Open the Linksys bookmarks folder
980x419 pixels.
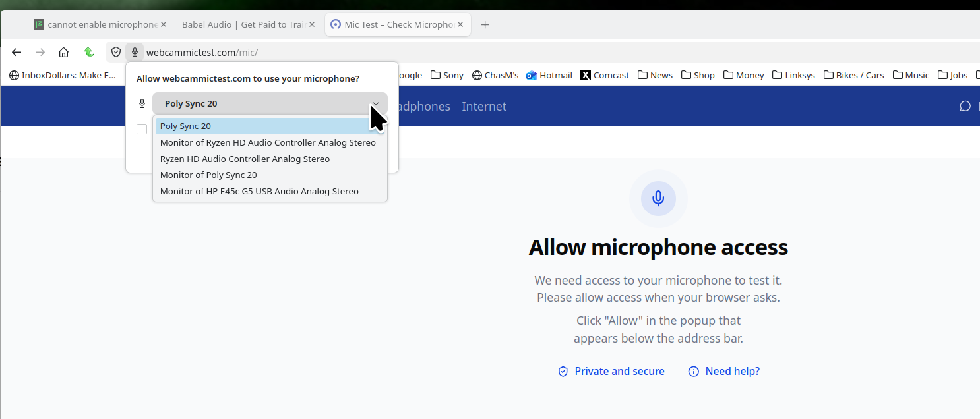793,75
